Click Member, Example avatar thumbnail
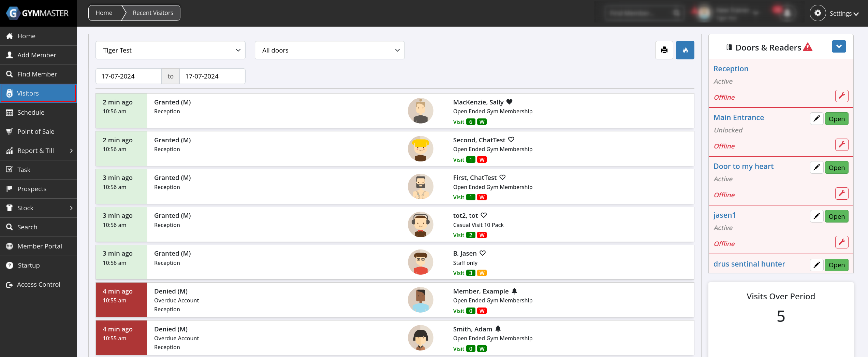 point(420,300)
